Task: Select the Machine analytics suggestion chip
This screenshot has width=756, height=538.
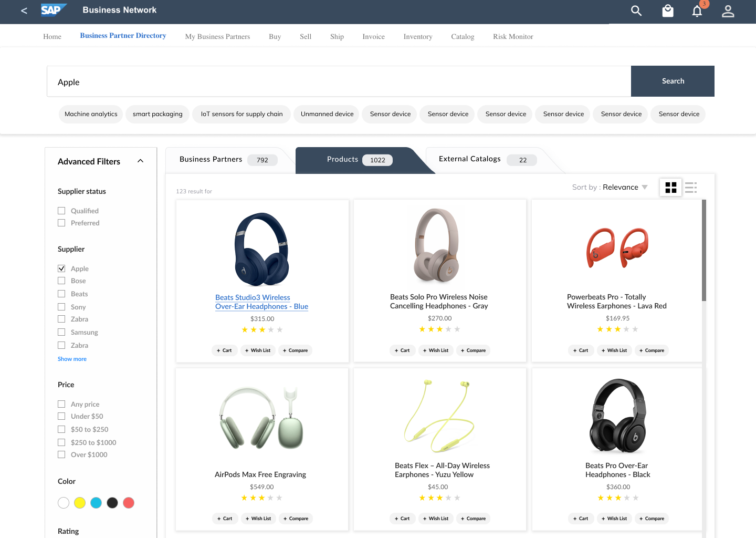Action: point(91,114)
